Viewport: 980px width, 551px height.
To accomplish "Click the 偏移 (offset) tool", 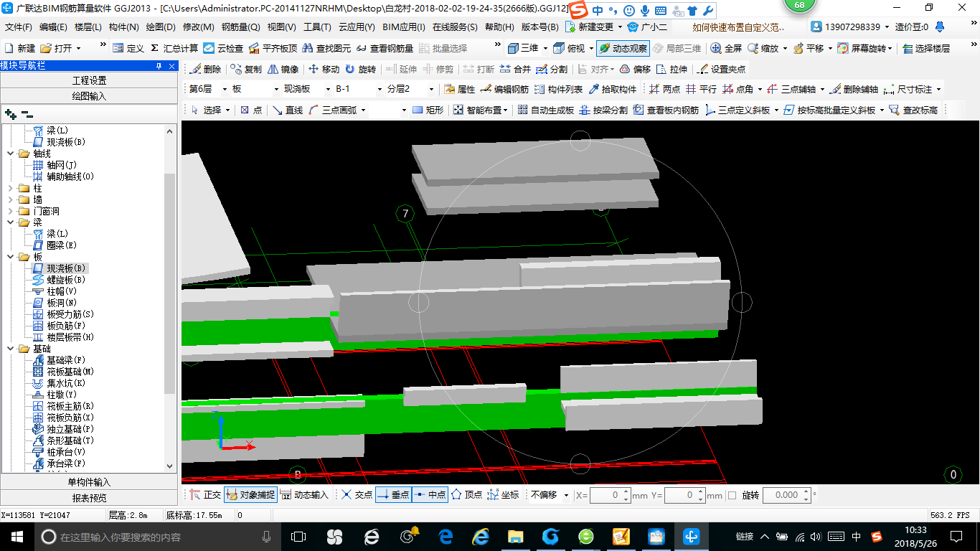I will (x=635, y=70).
